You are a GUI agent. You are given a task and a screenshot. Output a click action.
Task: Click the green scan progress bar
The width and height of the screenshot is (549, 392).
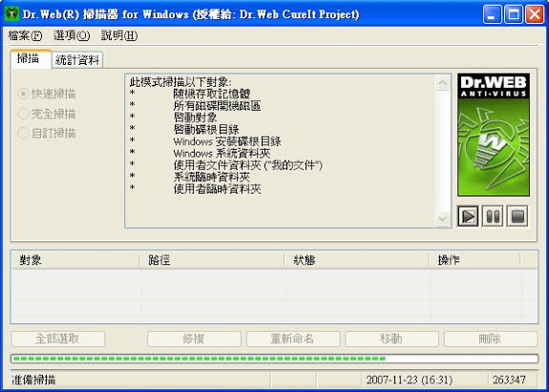pos(275,359)
